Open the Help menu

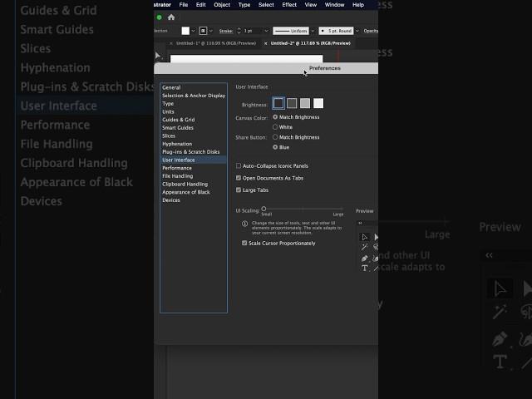point(358,5)
